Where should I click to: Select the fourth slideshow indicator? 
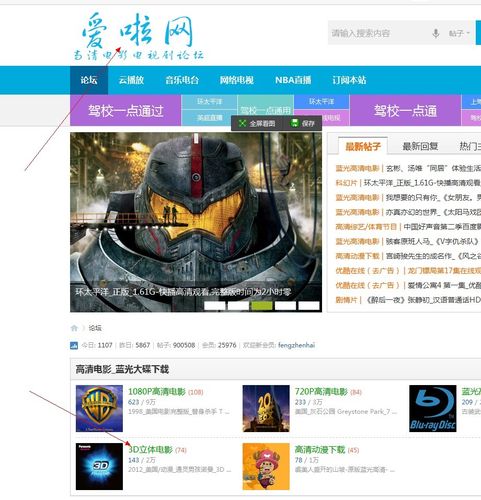285,305
